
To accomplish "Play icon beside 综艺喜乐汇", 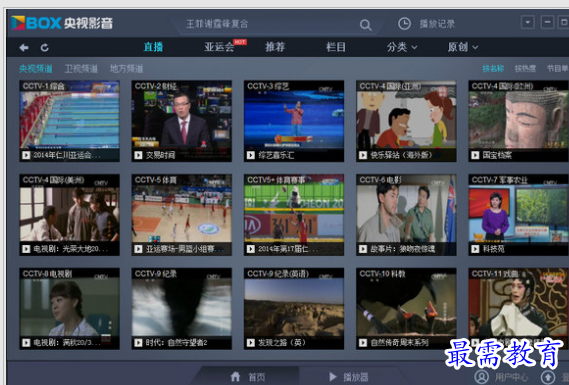I will pos(251,155).
